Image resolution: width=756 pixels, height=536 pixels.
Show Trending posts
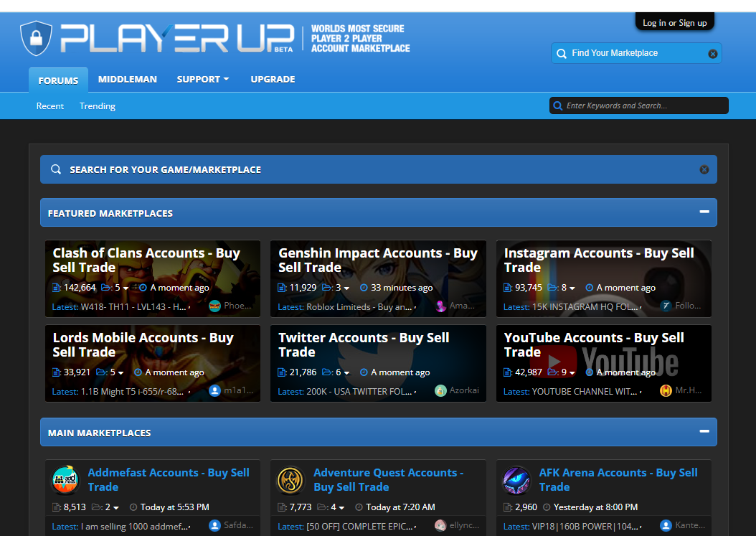click(x=98, y=106)
